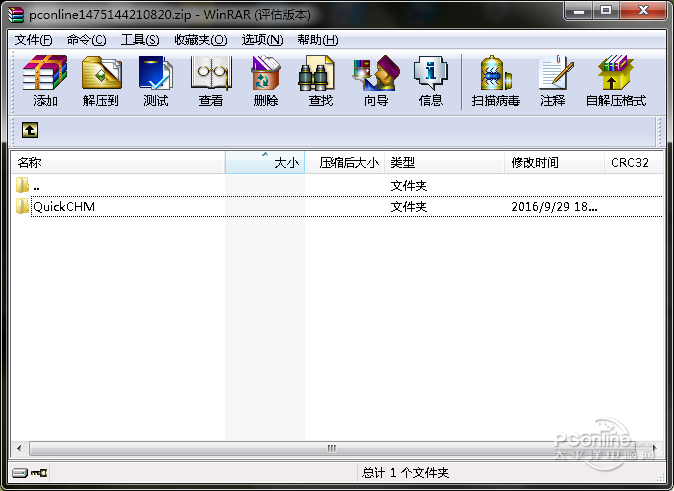Open the 帮助(H) help menu
The image size is (674, 491).
click(x=318, y=40)
